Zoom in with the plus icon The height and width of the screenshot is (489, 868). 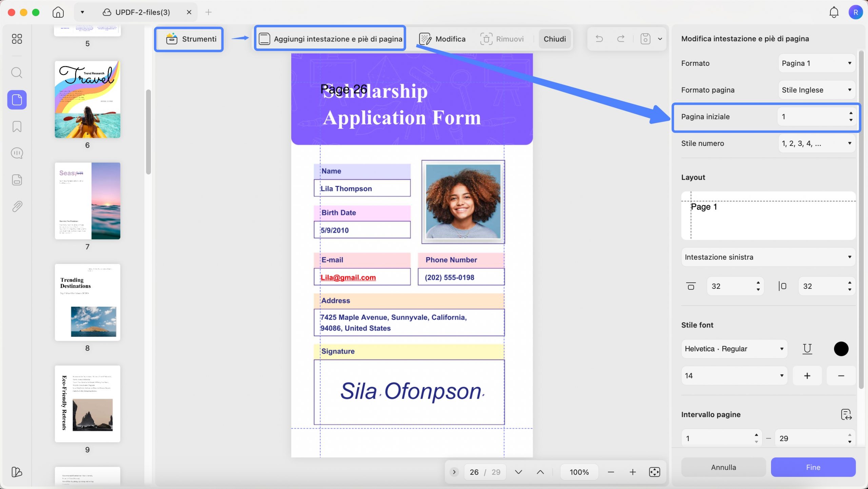click(x=633, y=472)
